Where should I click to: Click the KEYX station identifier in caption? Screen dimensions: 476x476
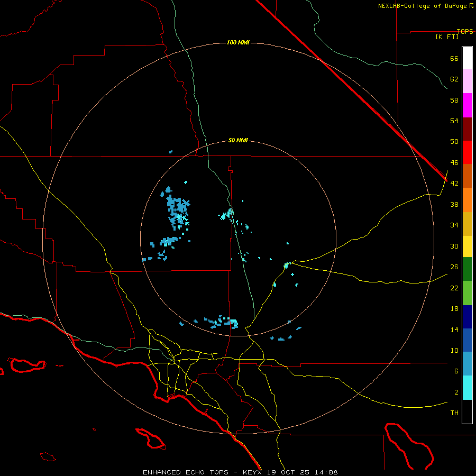(x=252, y=472)
